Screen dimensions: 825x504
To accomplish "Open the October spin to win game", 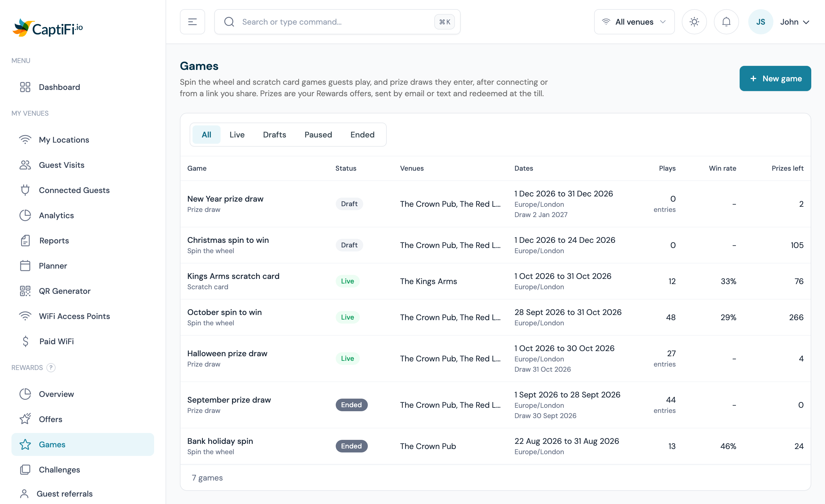I will point(225,312).
